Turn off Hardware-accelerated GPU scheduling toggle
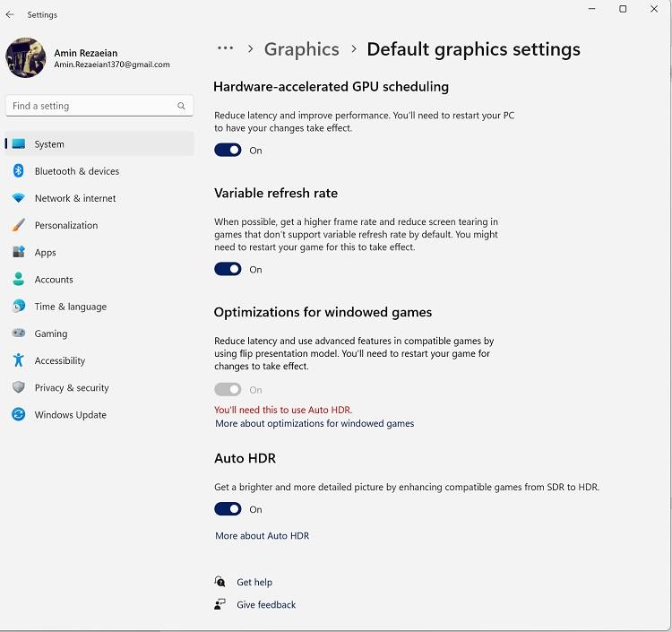The height and width of the screenshot is (632, 672). (x=228, y=151)
